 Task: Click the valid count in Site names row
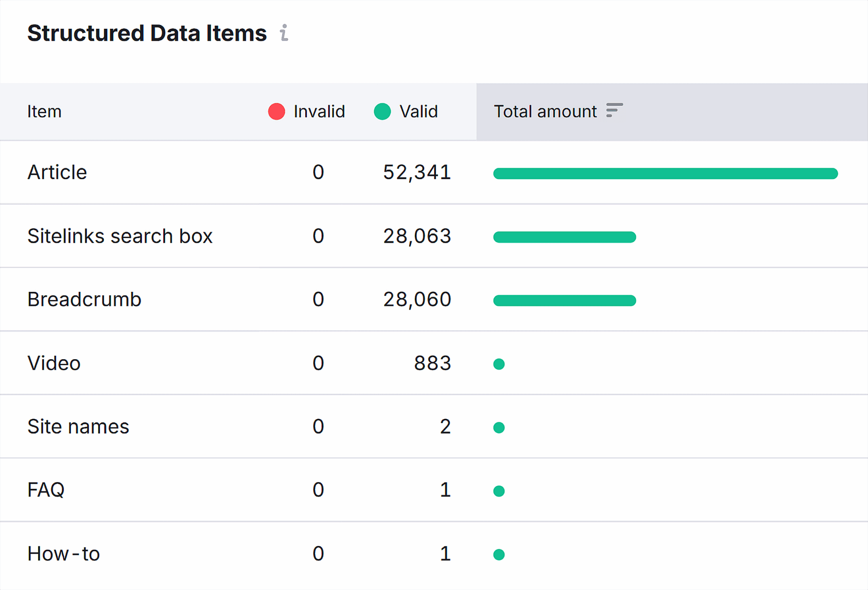445,427
